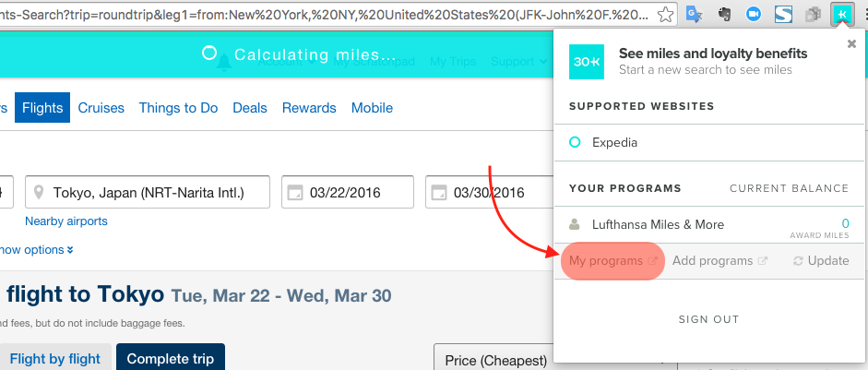Open the Google Translate extension icon
Screen dimensions: 868x370
[x=695, y=15]
